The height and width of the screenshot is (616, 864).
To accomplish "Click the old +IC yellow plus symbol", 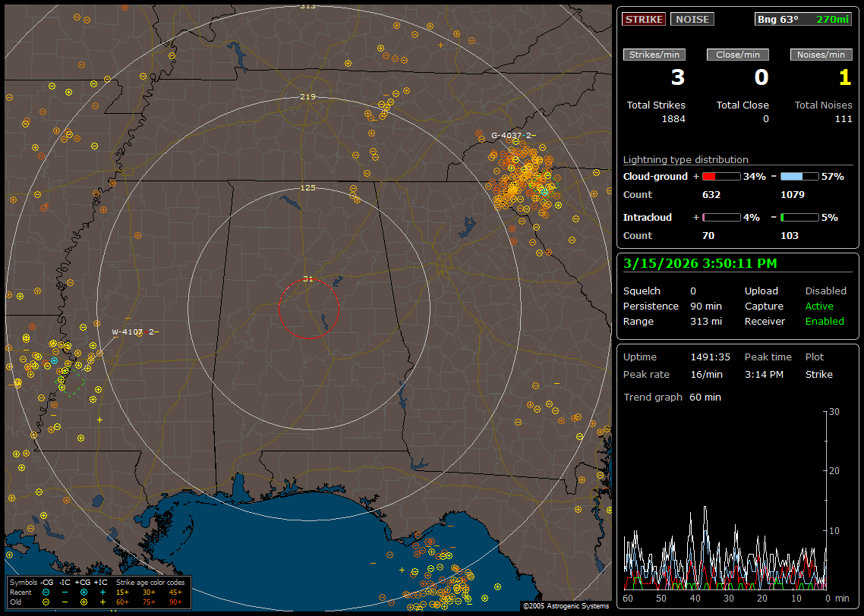I will point(102,601).
